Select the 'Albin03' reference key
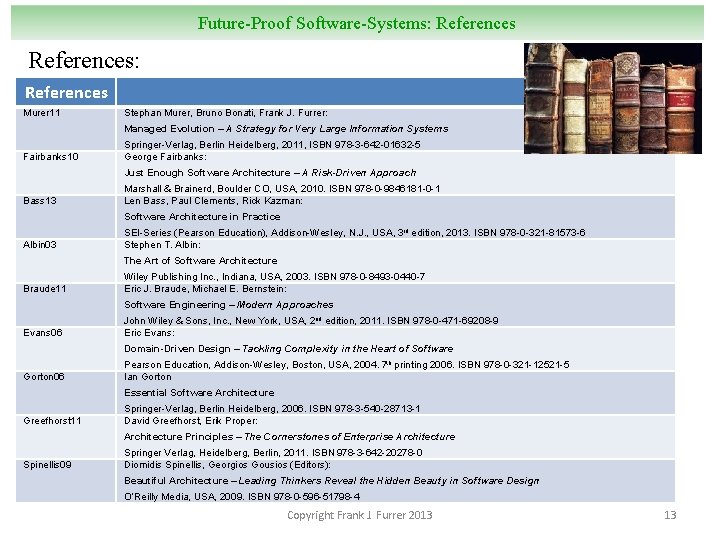The height and width of the screenshot is (540, 720). click(40, 245)
